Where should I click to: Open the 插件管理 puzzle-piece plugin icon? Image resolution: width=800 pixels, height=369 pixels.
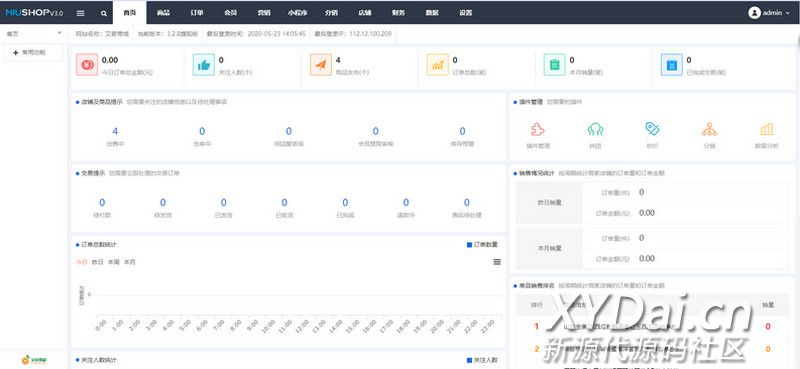pos(538,129)
